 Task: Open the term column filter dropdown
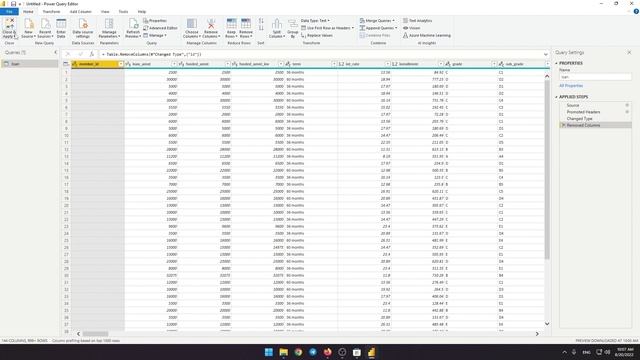point(334,64)
